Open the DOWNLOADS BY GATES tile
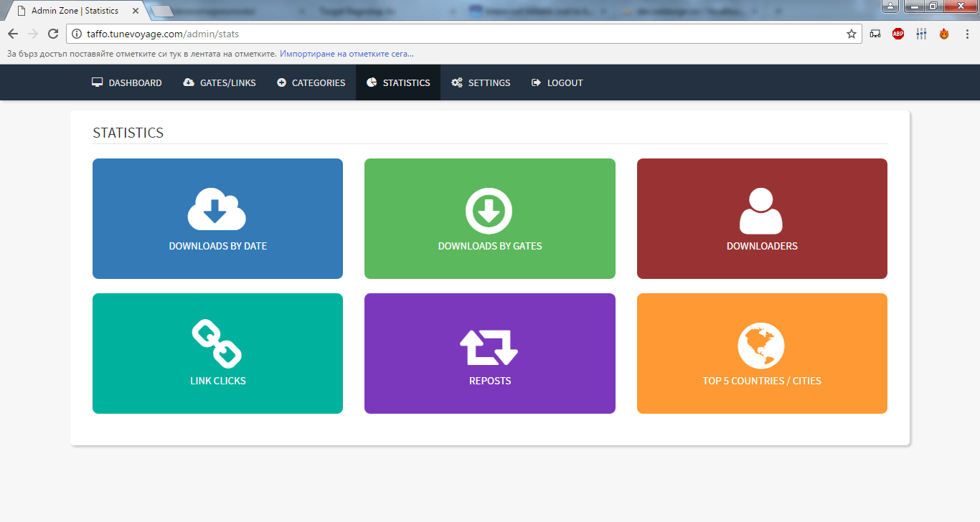This screenshot has width=980, height=522. (x=490, y=219)
